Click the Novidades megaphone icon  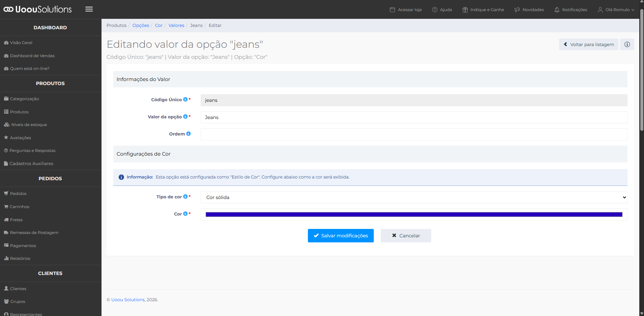pos(517,10)
